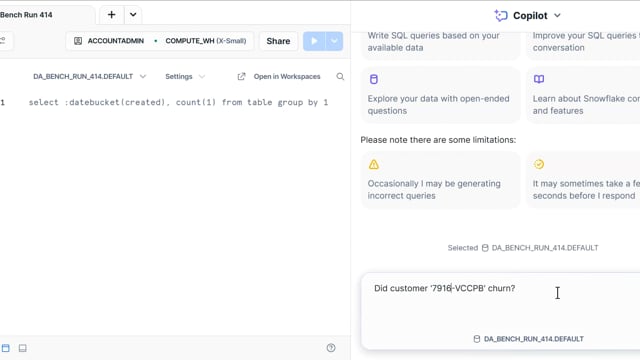This screenshot has width=640, height=360.
Task: Expand the Settings dropdown
Action: pyautogui.click(x=184, y=76)
